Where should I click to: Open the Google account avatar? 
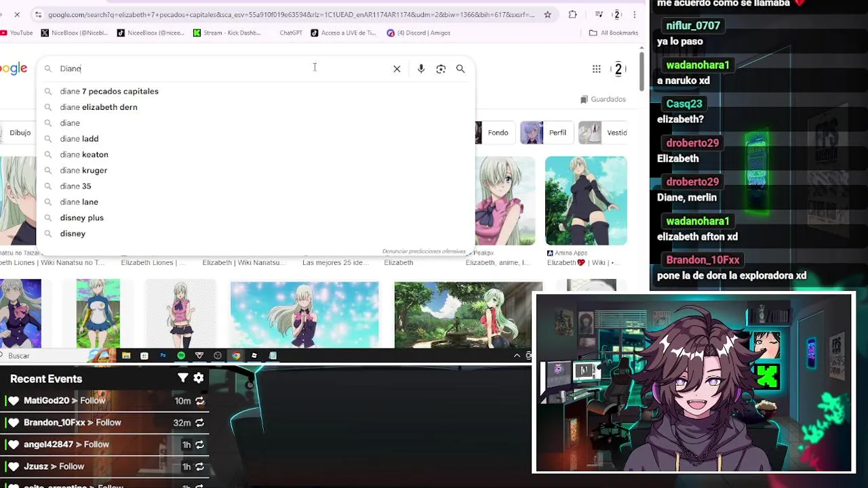[x=618, y=68]
